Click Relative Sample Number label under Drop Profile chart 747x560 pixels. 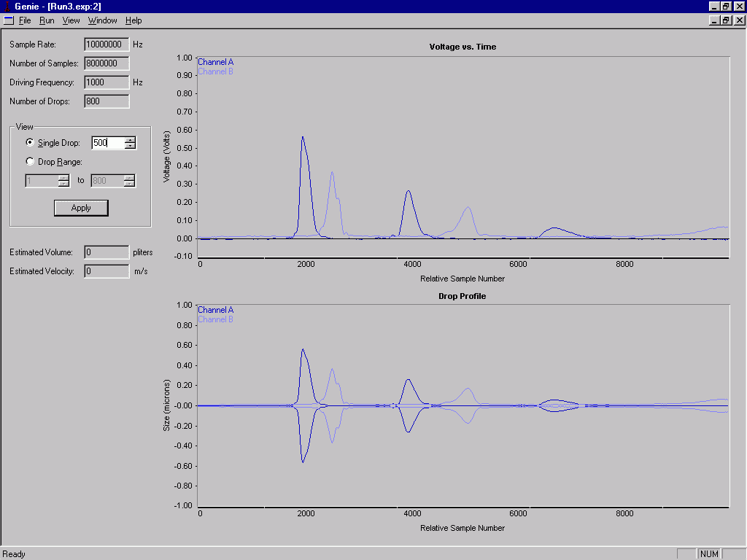coord(462,528)
